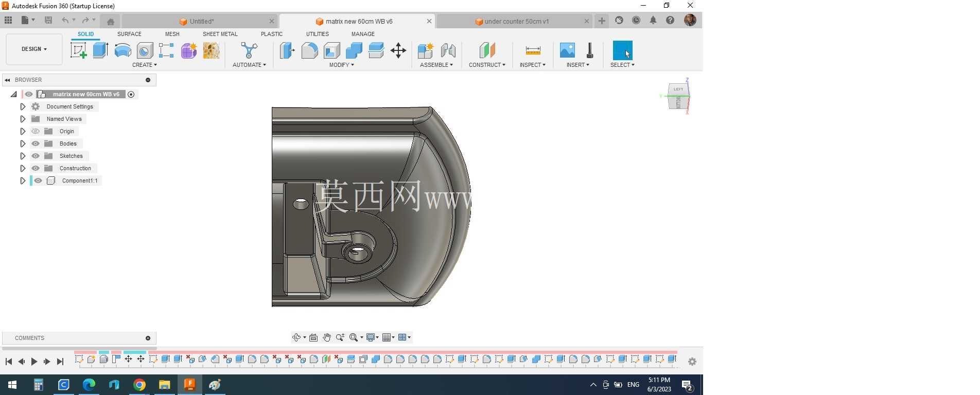Select the Create Form tool
Viewport: 980px width, 395px height.
[189, 50]
